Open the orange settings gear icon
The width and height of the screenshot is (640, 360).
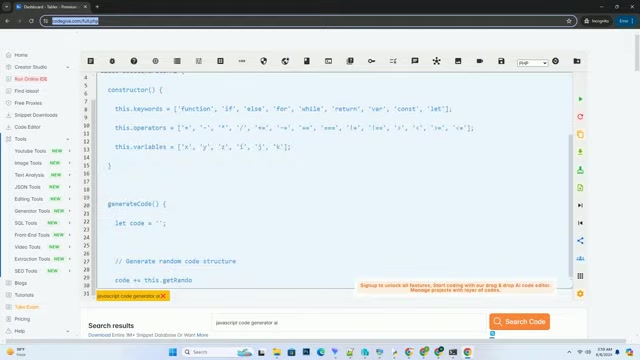tap(580, 293)
